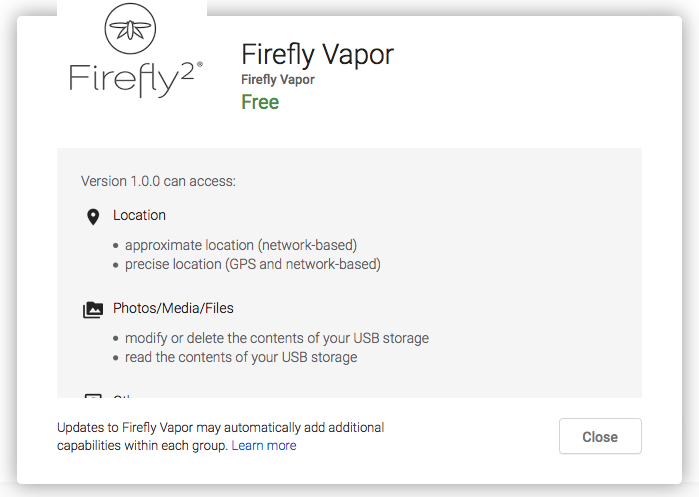Click the green Free price label

pyautogui.click(x=260, y=102)
